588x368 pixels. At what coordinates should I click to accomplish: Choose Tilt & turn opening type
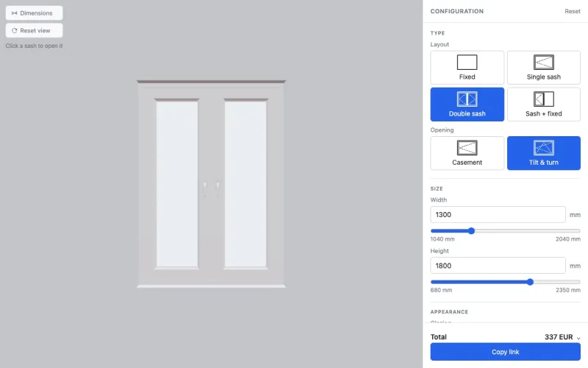[543, 153]
